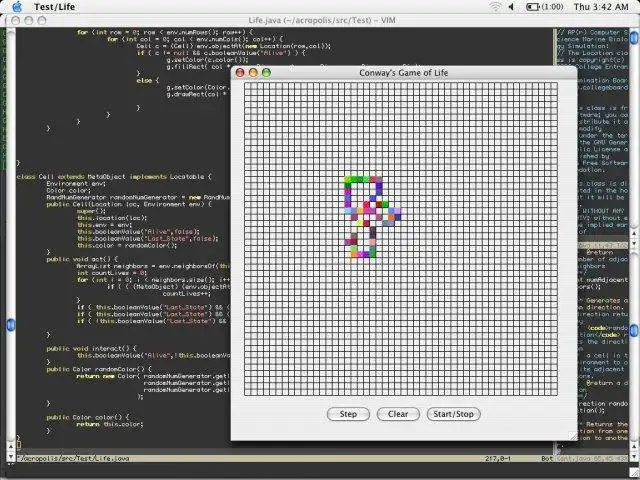Click the battery icon showing (1:00)

544,7
